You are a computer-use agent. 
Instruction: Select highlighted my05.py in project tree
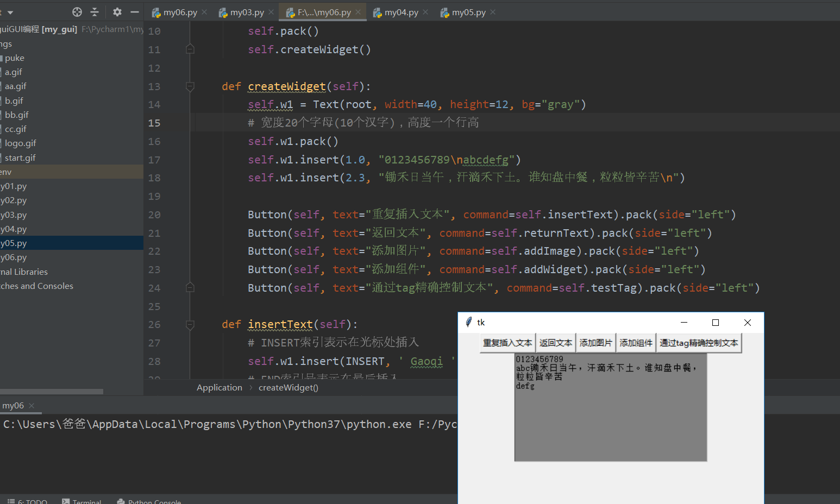point(72,243)
